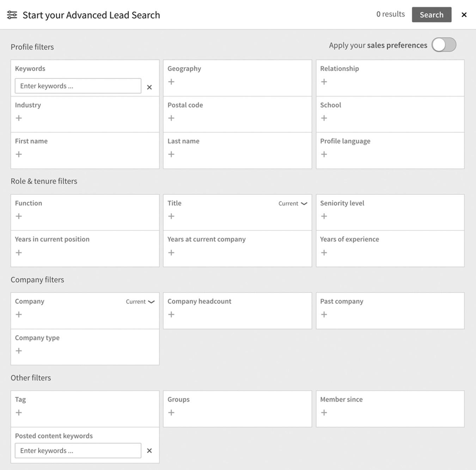Add a Member since filter plus icon
The width and height of the screenshot is (476, 470).
(324, 413)
